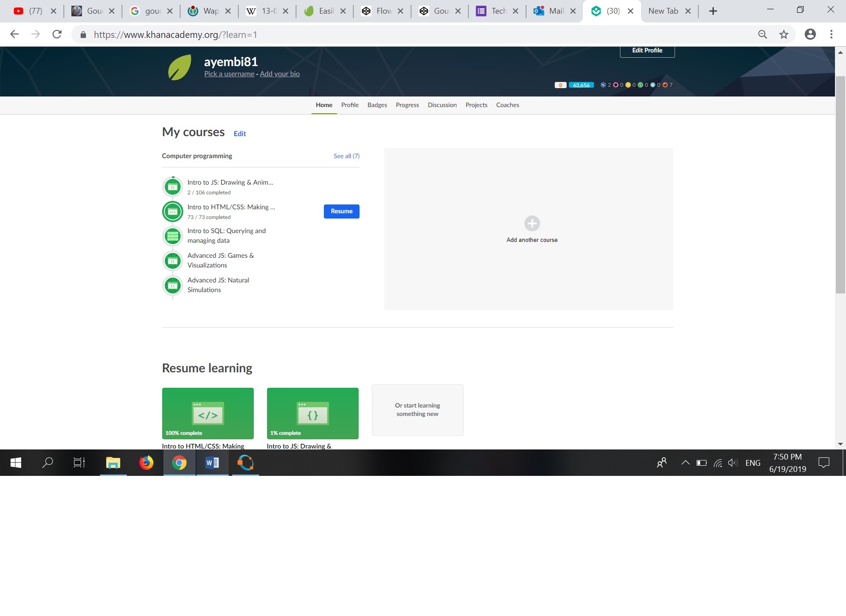This screenshot has width=846, height=616.
Task: Click the Intro to JS course icon
Action: (173, 187)
